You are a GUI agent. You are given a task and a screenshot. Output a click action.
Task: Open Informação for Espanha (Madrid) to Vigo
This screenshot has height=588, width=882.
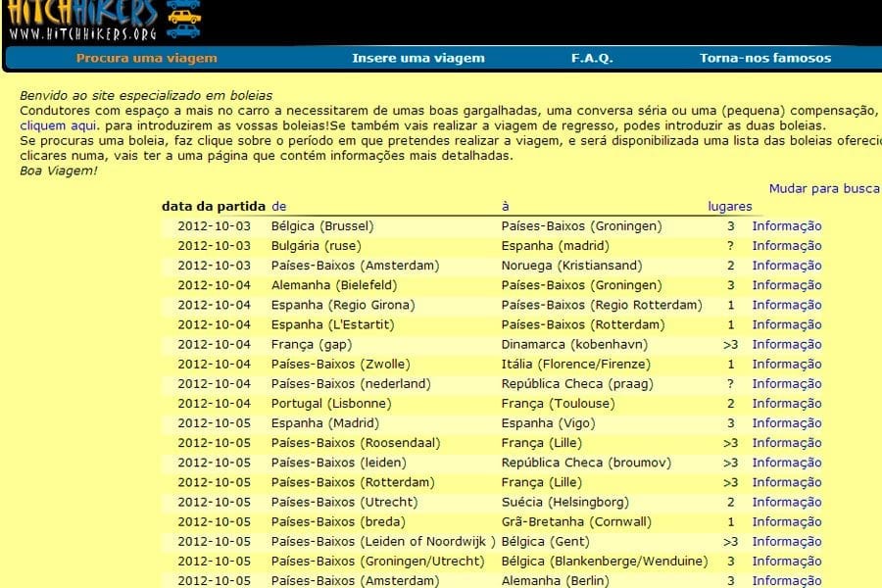coord(786,423)
